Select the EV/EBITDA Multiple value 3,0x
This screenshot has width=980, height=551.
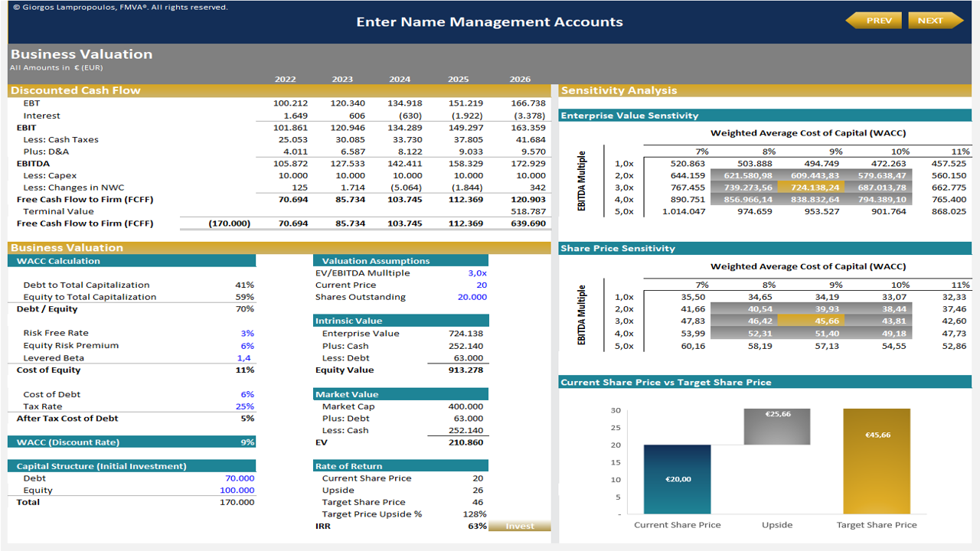coord(477,273)
